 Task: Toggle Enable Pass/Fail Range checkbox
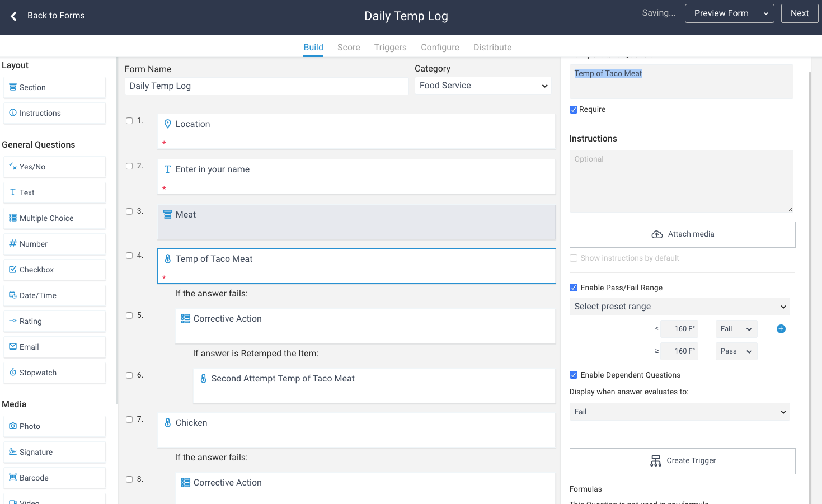574,288
